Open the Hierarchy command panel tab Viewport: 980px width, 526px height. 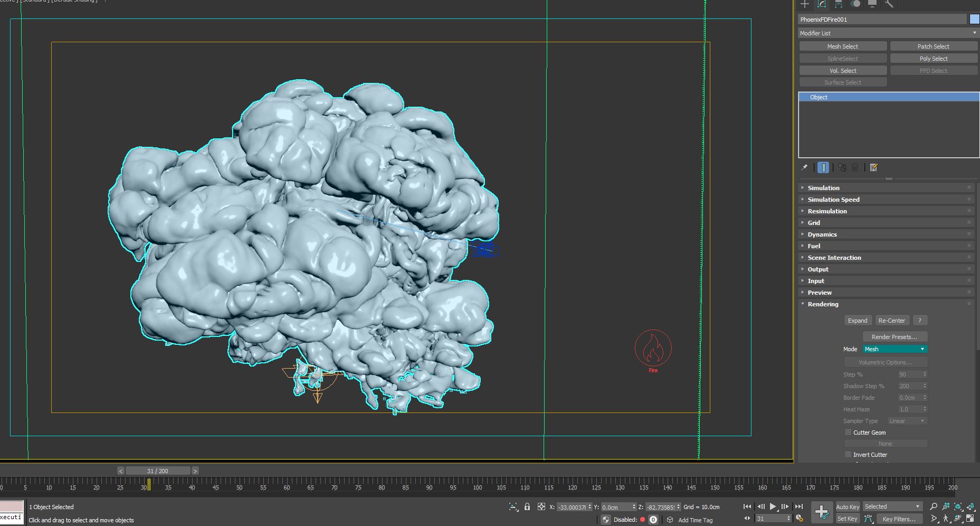838,4
